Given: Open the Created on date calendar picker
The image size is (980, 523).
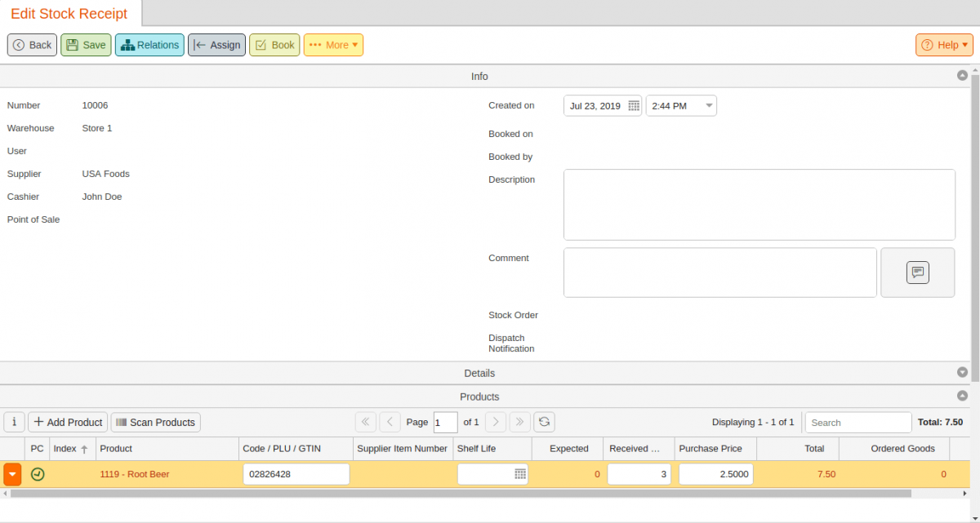Looking at the screenshot, I should click(633, 105).
